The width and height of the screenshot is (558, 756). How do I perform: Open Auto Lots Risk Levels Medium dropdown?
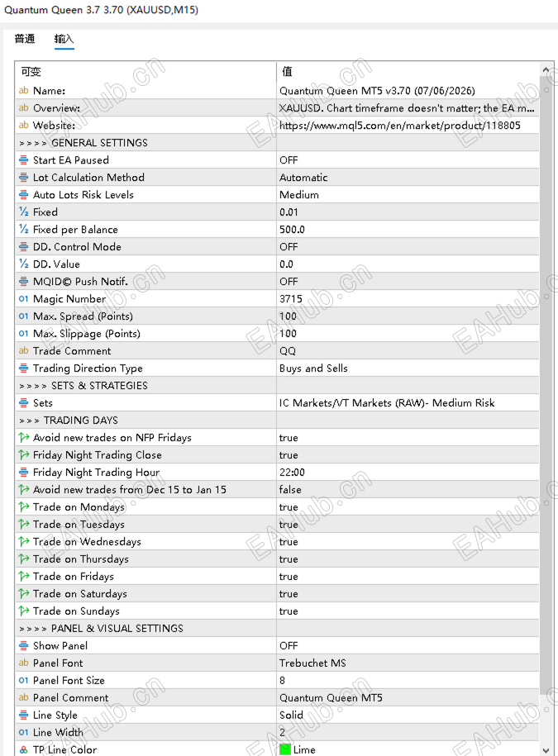pyautogui.click(x=408, y=195)
